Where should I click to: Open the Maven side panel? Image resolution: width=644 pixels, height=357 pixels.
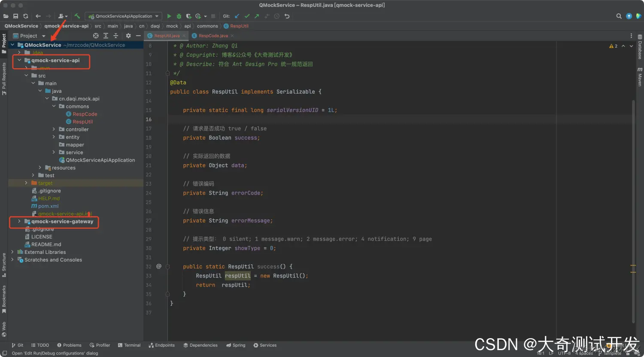click(640, 76)
